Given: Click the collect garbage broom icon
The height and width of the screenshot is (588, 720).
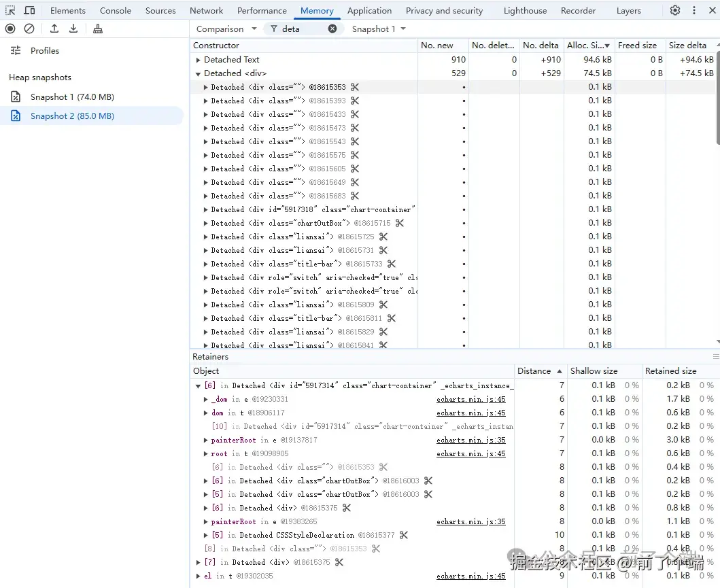Looking at the screenshot, I should click(x=98, y=29).
